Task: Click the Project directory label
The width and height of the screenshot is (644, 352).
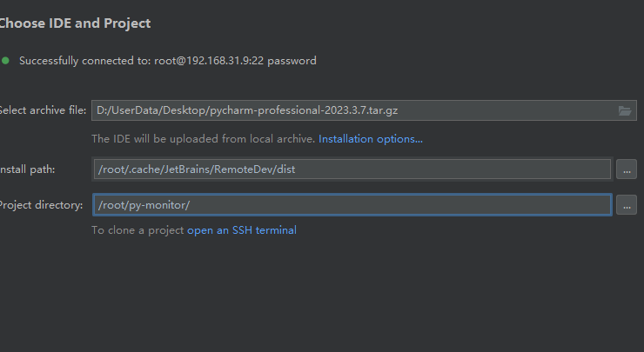Action: (41, 205)
